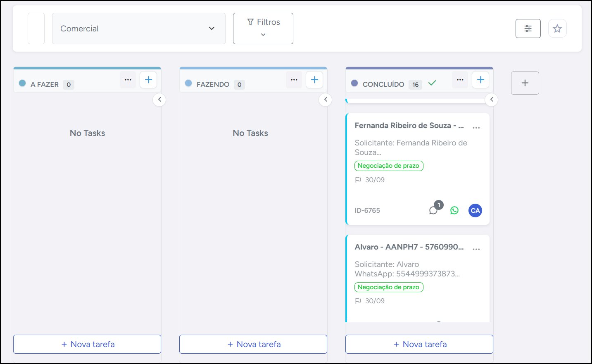Click the FAZENDO color dot
The height and width of the screenshot is (364, 592).
point(188,83)
